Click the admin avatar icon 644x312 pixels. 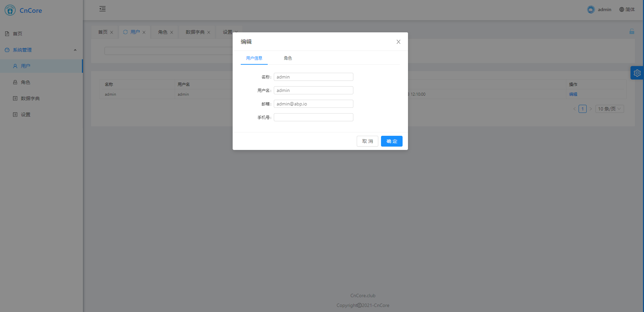(591, 9)
